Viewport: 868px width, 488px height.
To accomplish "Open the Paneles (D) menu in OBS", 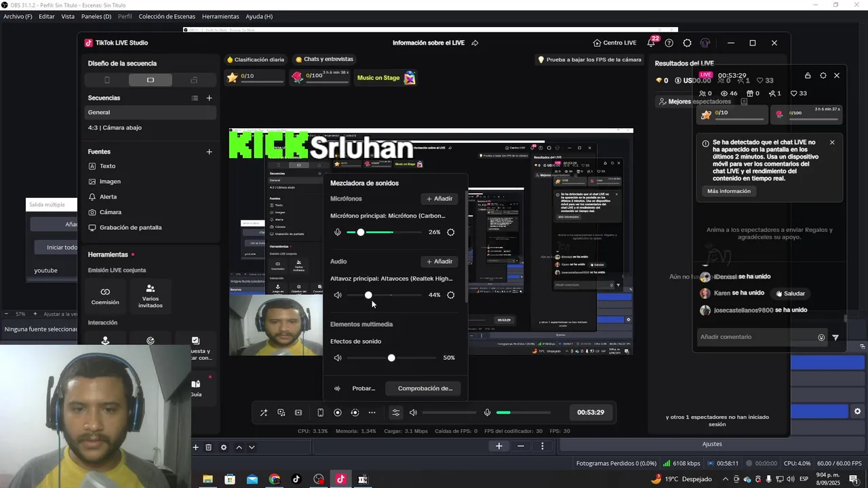I will pyautogui.click(x=96, y=16).
